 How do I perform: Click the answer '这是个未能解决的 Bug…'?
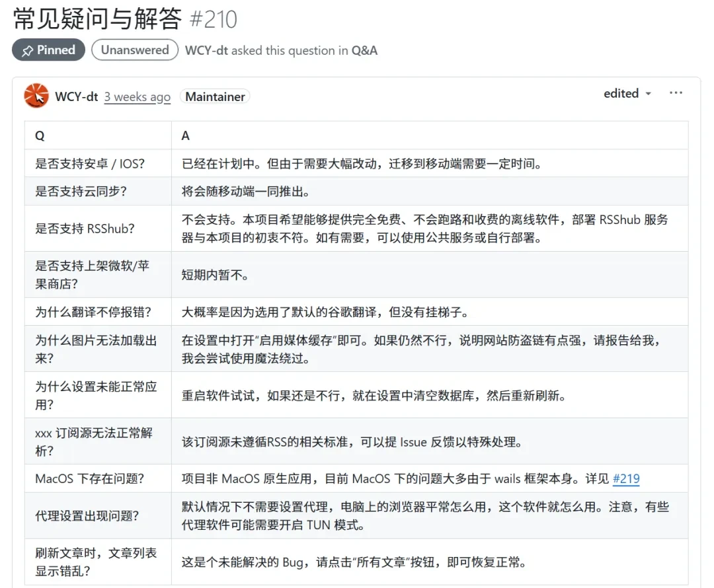(354, 562)
